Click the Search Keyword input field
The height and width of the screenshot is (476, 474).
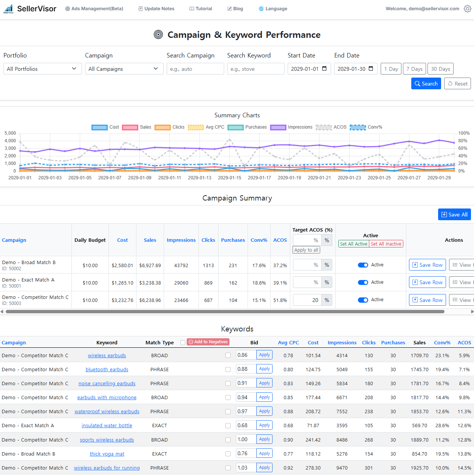(256, 69)
